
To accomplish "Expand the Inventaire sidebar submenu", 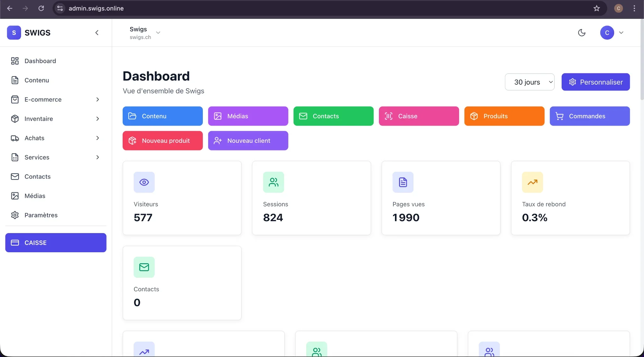I will (97, 119).
